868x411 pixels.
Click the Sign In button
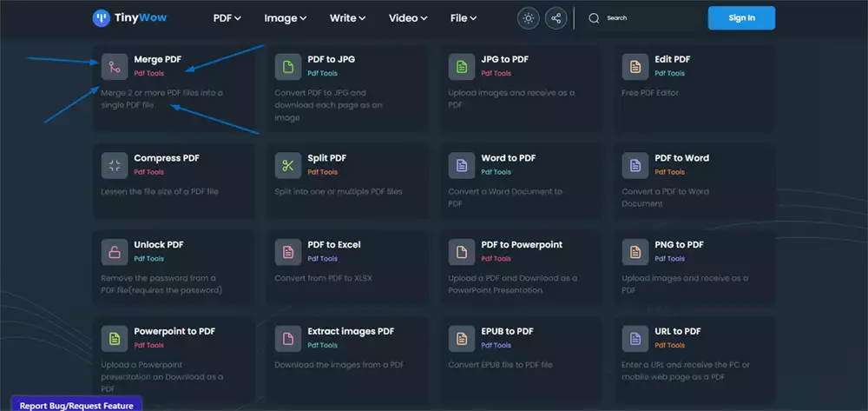click(x=741, y=18)
